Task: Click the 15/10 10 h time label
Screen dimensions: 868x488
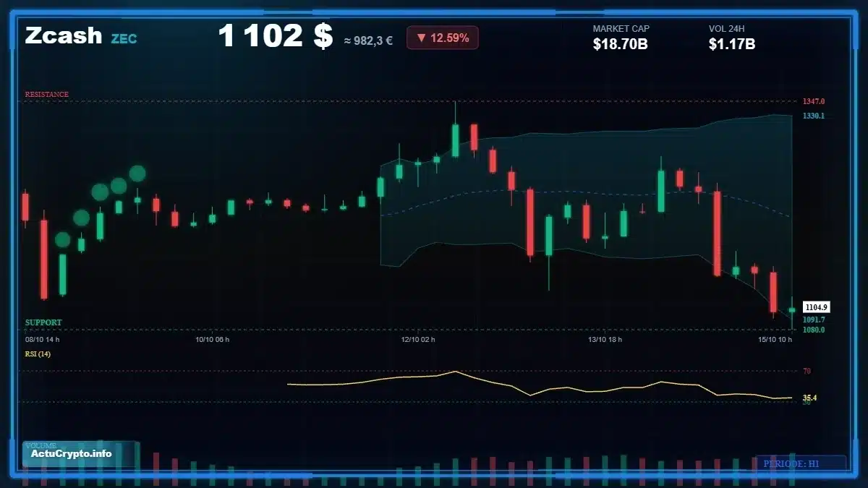Action: pos(775,339)
